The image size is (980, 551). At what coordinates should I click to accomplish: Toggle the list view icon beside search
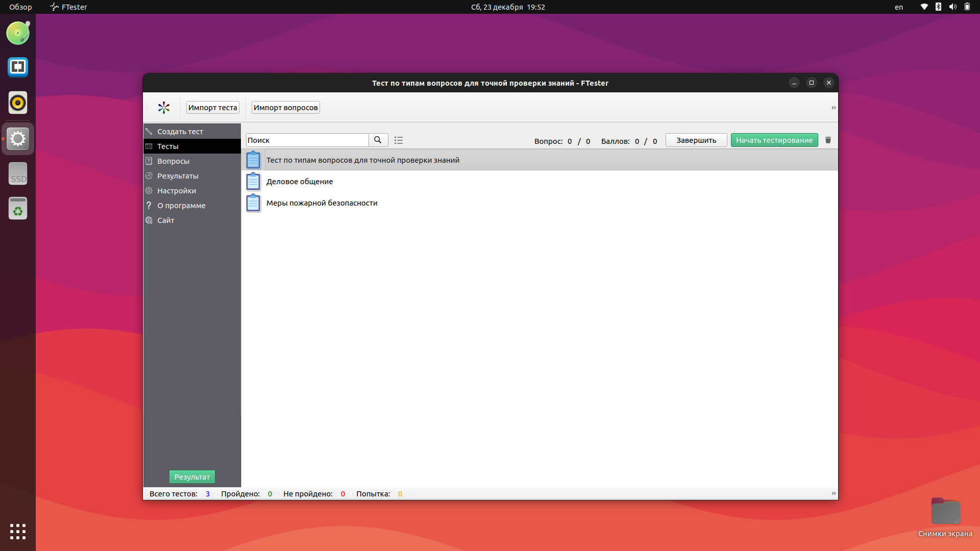tap(399, 140)
